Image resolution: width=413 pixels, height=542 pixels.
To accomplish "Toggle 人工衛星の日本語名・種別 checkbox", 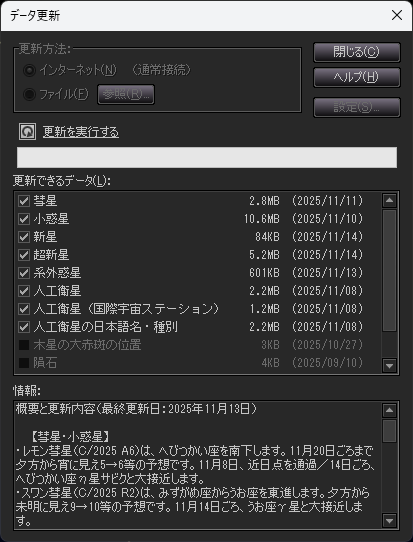I will click(24, 327).
